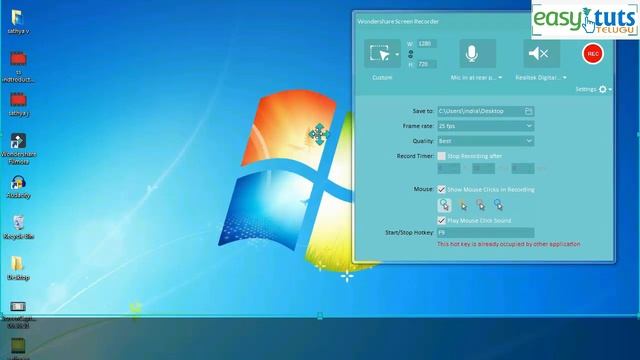Open the Frame rate dropdown showing 25 fps
640x360 pixels.
coord(486,126)
